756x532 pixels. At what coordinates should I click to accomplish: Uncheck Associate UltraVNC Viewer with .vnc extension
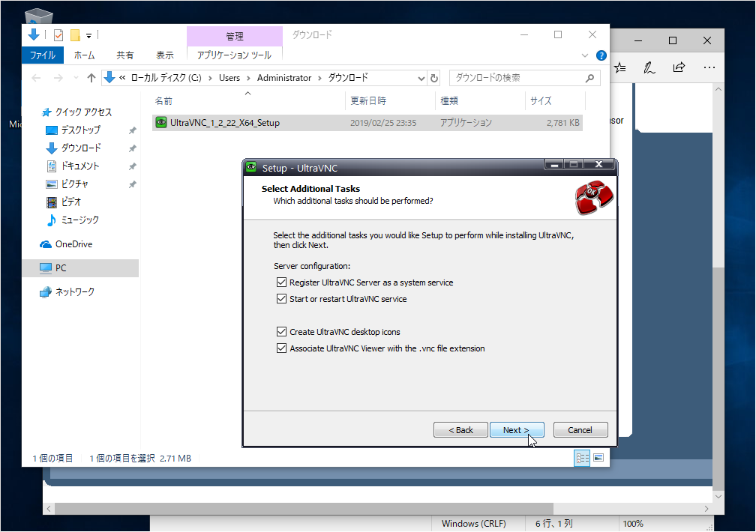click(282, 348)
